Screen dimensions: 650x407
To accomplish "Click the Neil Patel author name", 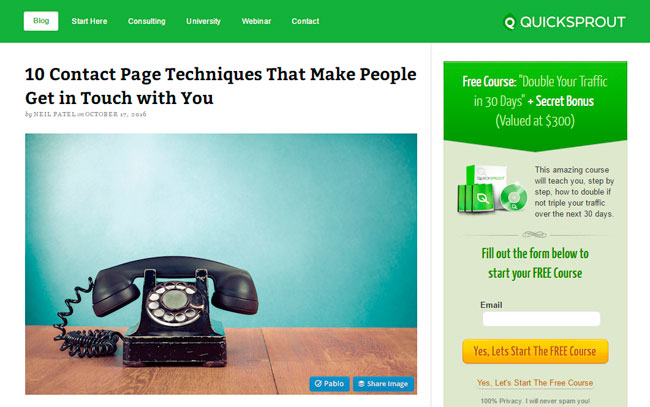I will click(x=55, y=114).
